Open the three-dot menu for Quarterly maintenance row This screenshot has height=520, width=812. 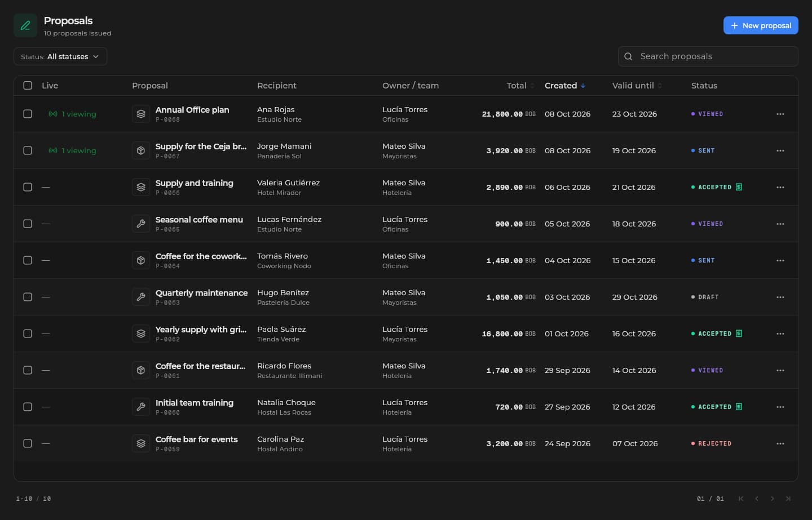[x=780, y=297]
